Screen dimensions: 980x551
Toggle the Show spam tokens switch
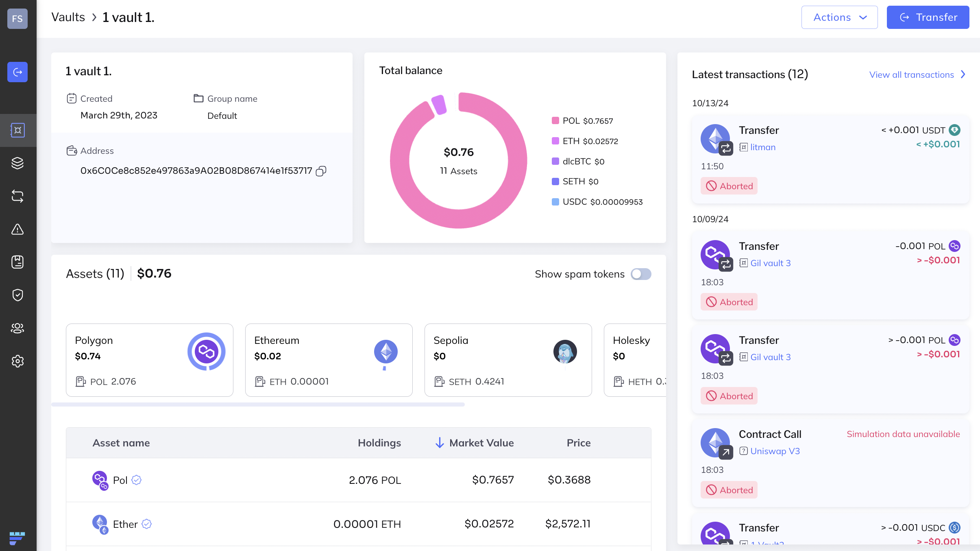[x=641, y=274]
